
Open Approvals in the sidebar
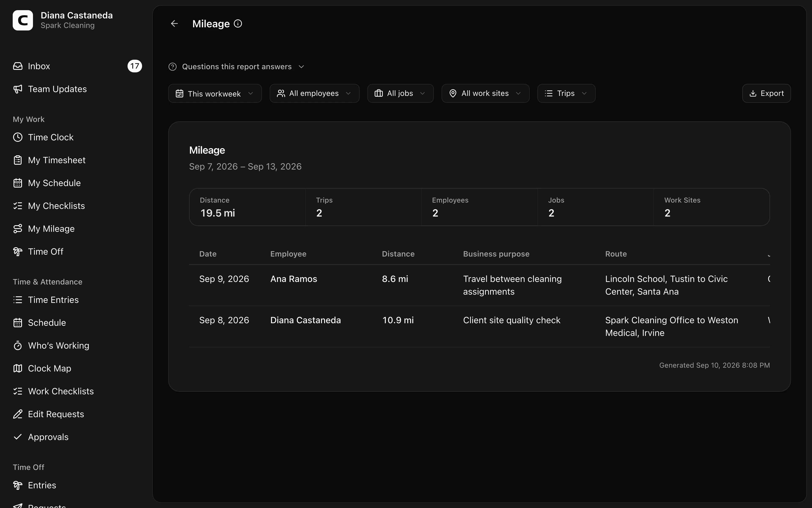pos(77,437)
